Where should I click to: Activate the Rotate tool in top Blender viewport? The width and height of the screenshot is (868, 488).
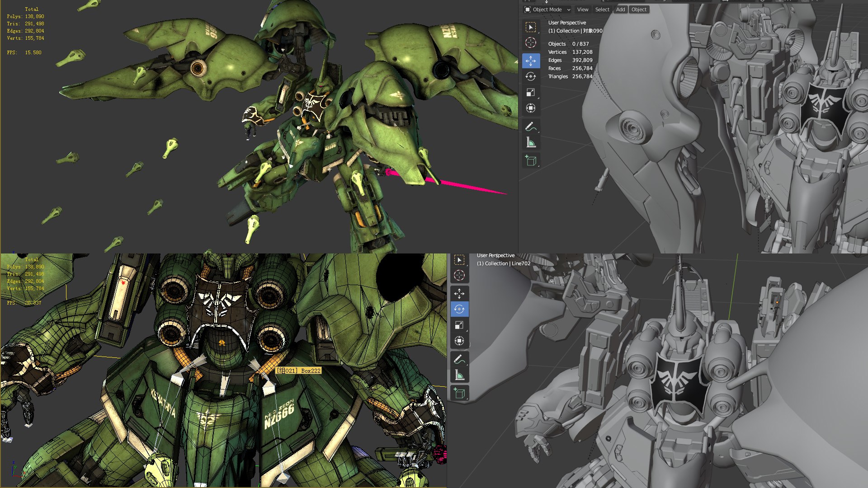(x=531, y=76)
